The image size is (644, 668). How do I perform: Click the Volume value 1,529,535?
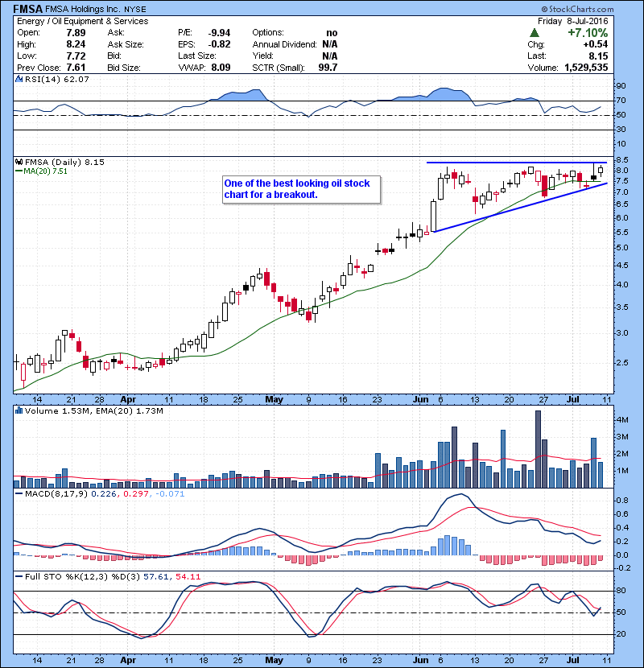pyautogui.click(x=586, y=68)
